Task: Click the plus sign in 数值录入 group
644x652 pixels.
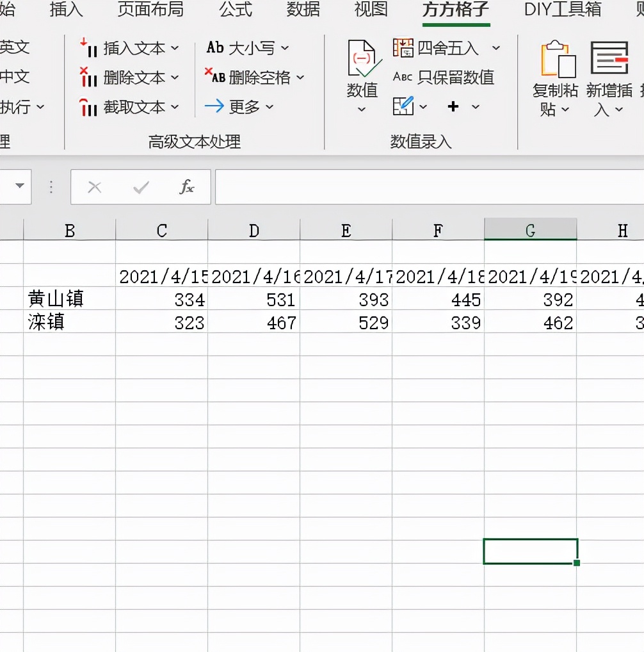Action: point(453,106)
